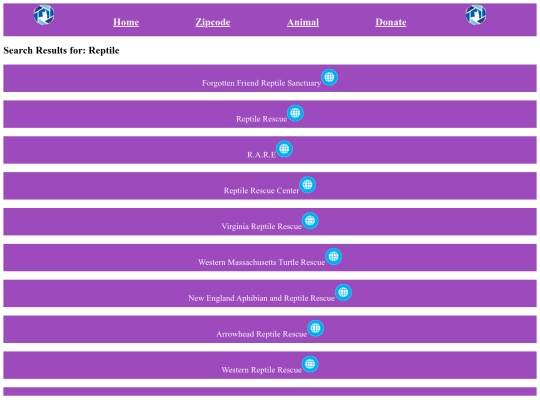Image resolution: width=540 pixels, height=405 pixels.
Task: Select the Virginia Reptile Rescue result text
Action: point(261,226)
